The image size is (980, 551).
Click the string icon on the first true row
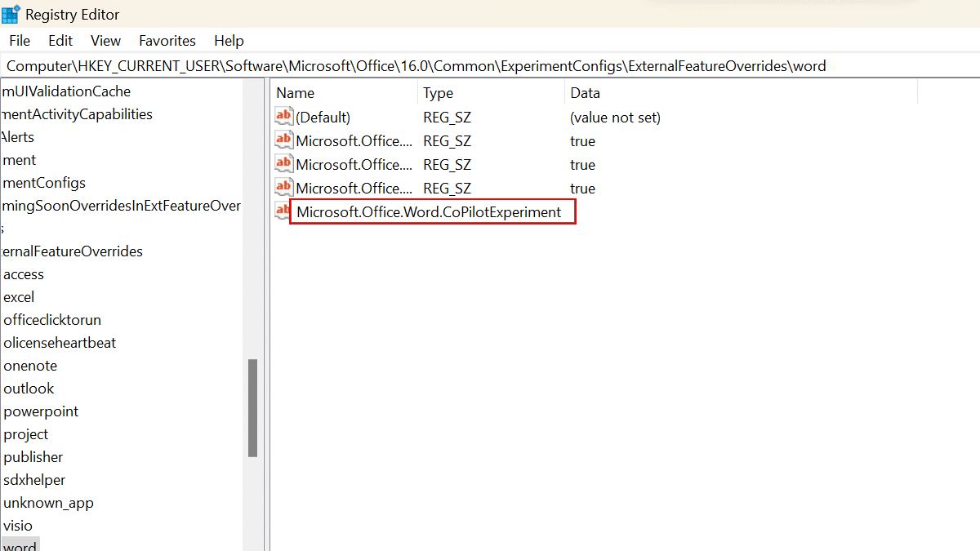pos(283,140)
